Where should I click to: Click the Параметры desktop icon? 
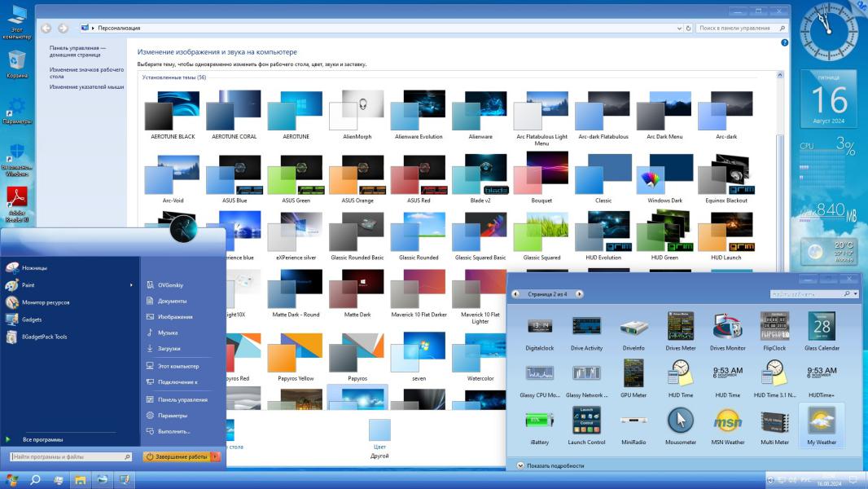[17, 110]
